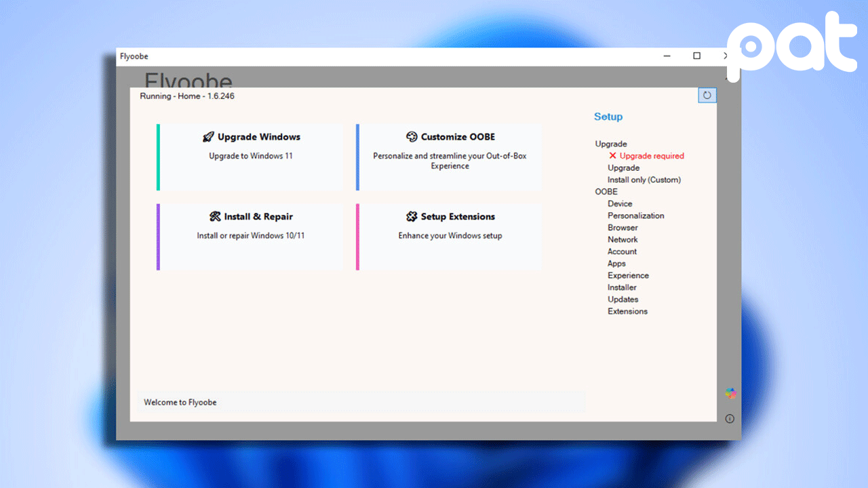This screenshot has height=488, width=868.
Task: Click the Setup heading in sidebar
Action: tap(608, 117)
